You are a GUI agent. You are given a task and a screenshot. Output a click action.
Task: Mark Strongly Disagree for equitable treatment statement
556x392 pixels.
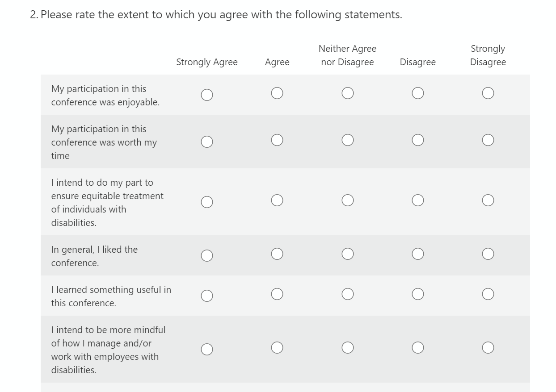pyautogui.click(x=488, y=200)
